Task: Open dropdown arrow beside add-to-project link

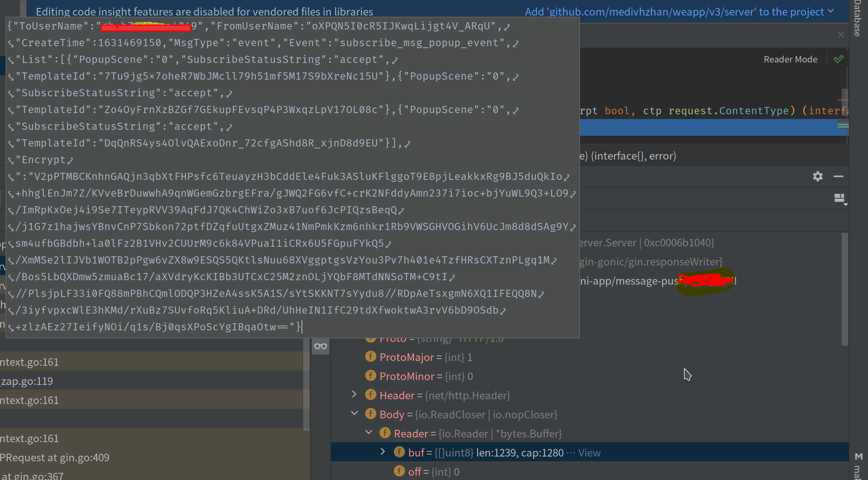Action: pyautogui.click(x=831, y=12)
